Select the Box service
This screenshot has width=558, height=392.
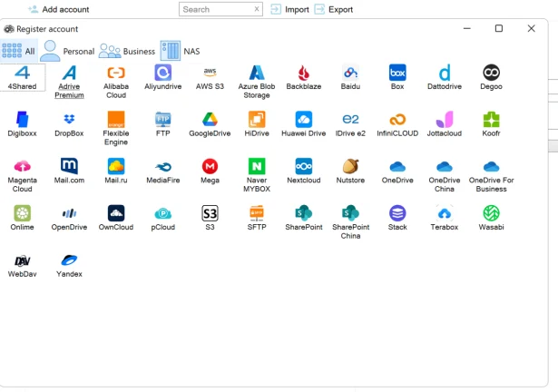(x=397, y=78)
